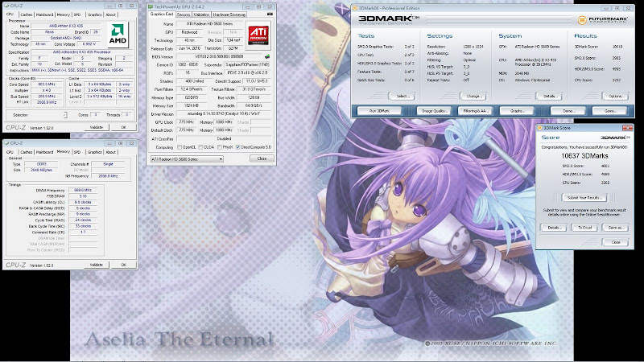
Task: Click Details under the System section
Action: click(550, 96)
